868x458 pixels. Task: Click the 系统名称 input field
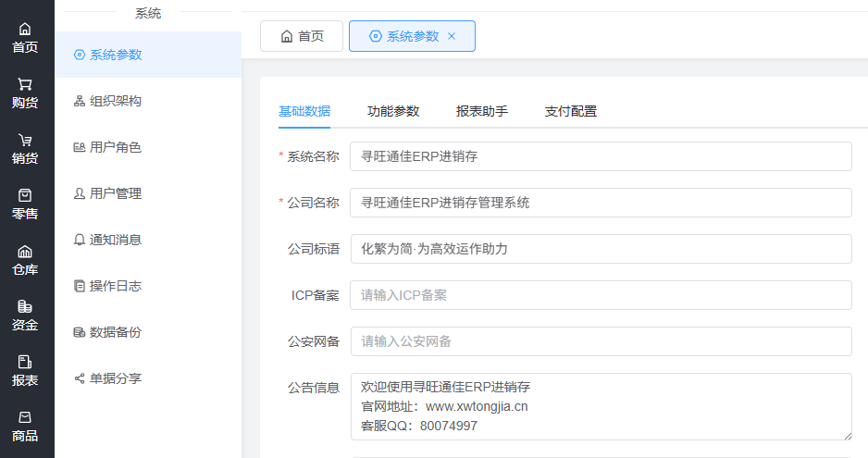[x=601, y=156]
